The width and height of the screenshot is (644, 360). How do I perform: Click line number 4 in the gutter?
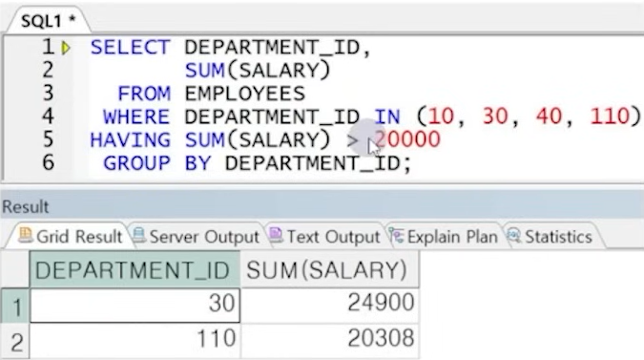(48, 116)
